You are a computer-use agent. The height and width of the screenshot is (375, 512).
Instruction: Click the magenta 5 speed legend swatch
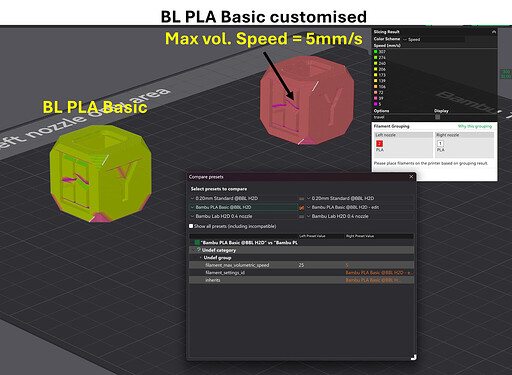(x=376, y=104)
